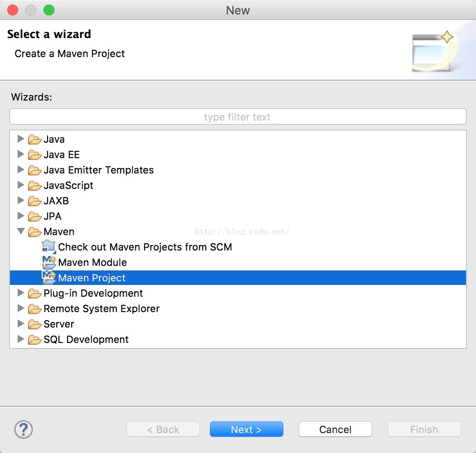Click the Java EE folder icon
476x453 pixels.
coord(34,155)
